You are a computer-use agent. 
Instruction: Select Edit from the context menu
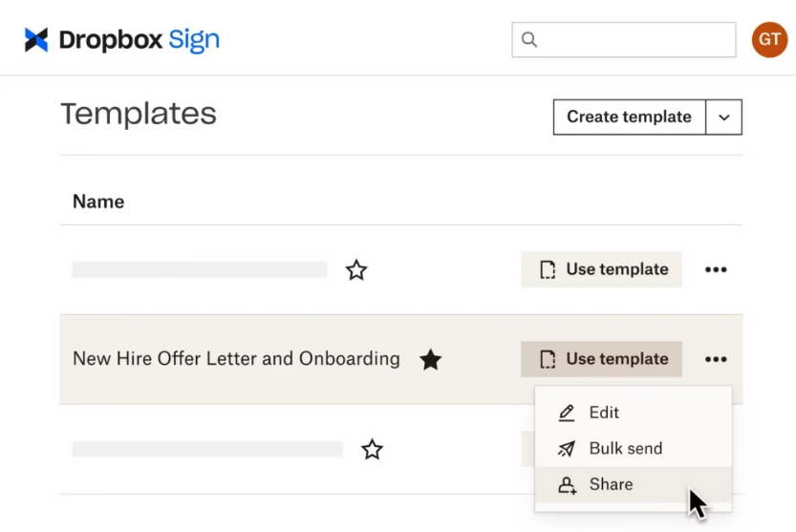point(604,413)
